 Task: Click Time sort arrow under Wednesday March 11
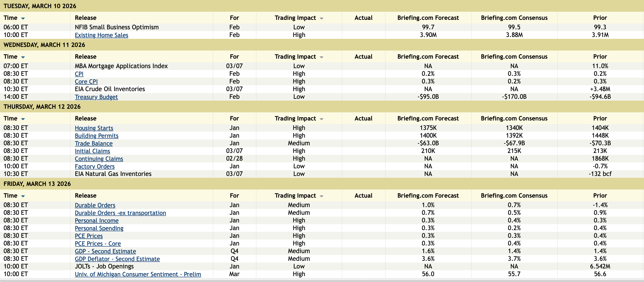coord(23,57)
